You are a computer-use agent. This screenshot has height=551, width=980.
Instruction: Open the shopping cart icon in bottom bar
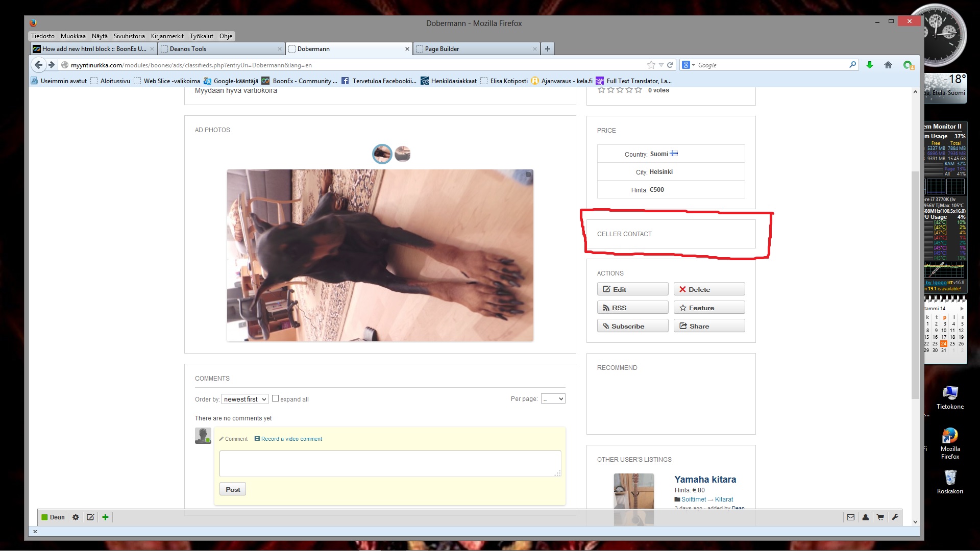click(x=880, y=517)
